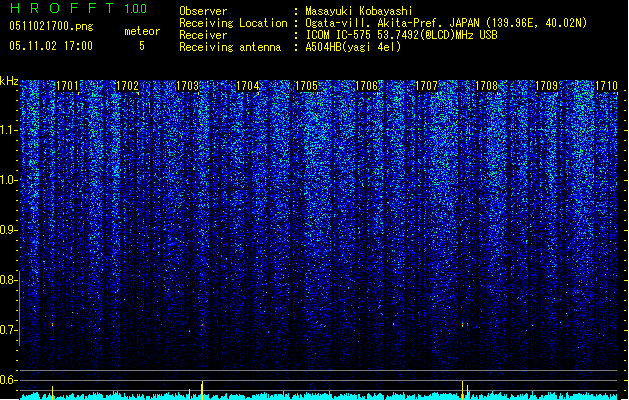Click the 1706 time marker
The width and height of the screenshot is (629, 400).
click(367, 86)
